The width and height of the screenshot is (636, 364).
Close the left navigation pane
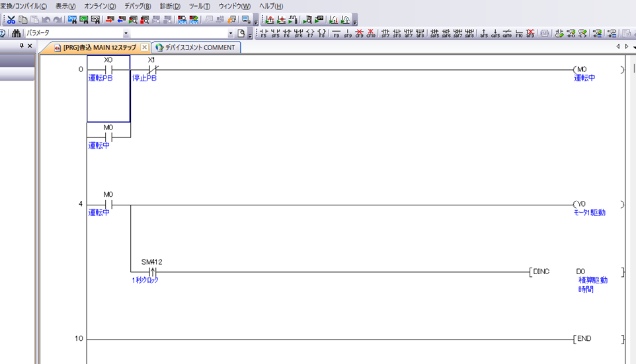(30, 46)
